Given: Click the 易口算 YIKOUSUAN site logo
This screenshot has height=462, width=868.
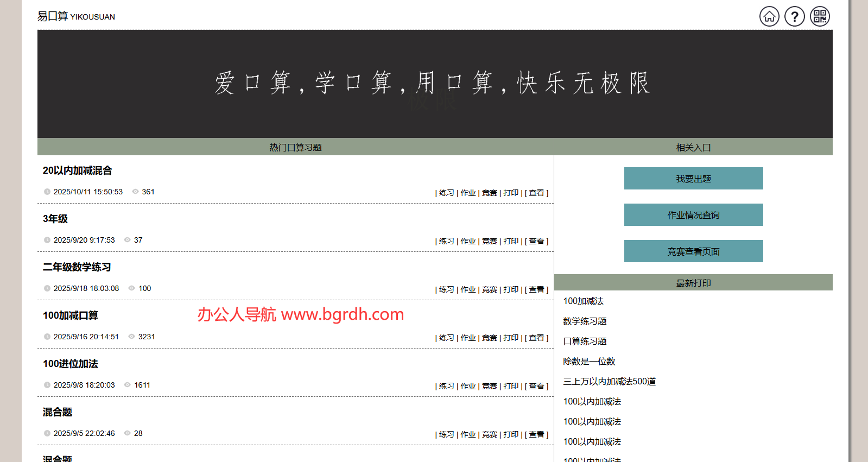Looking at the screenshot, I should tap(76, 16).
